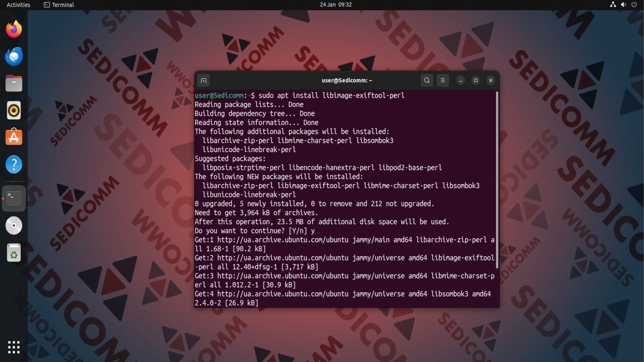Click the terminal vertical scrollbar
The height and width of the screenshot is (362, 644).
coord(497,181)
